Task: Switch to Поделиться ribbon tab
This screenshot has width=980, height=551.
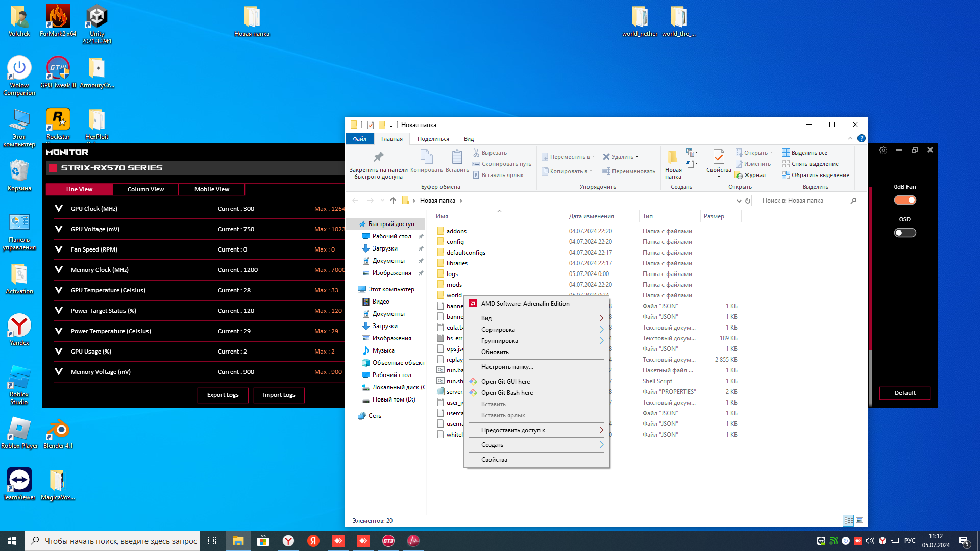Action: coord(433,139)
